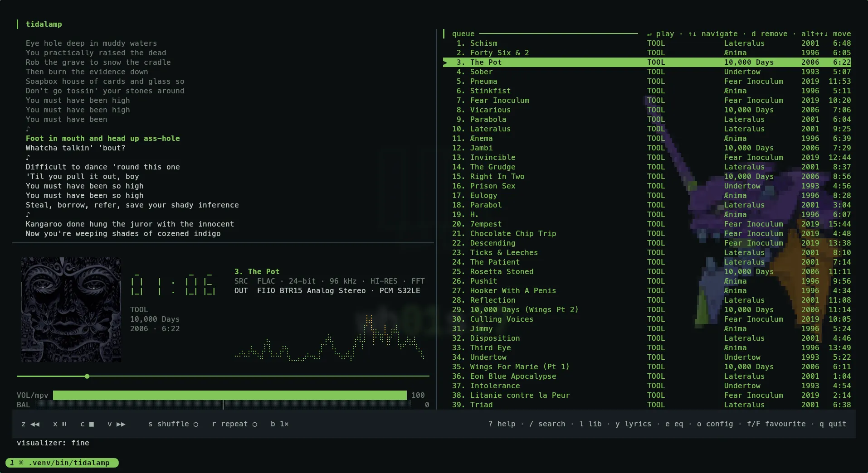Select Stinkfist in the queue
This screenshot has width=868, height=473.
tap(647, 91)
